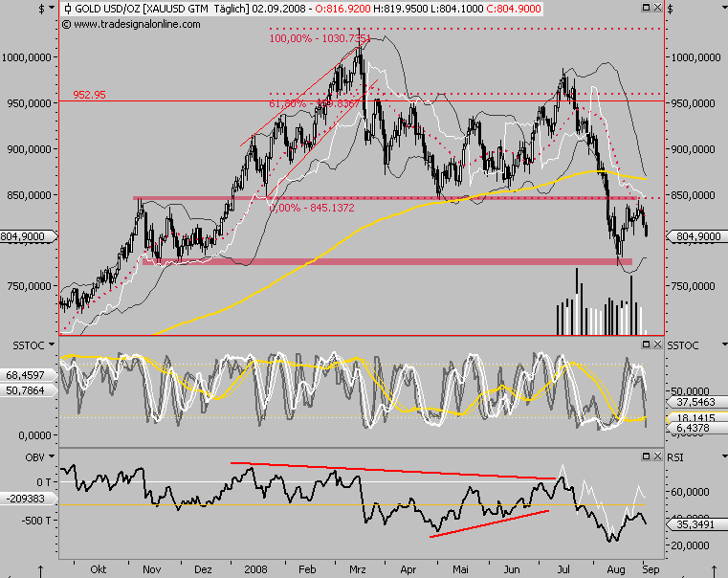Click the Nov label on time axis
The height and width of the screenshot is (578, 728).
(151, 569)
